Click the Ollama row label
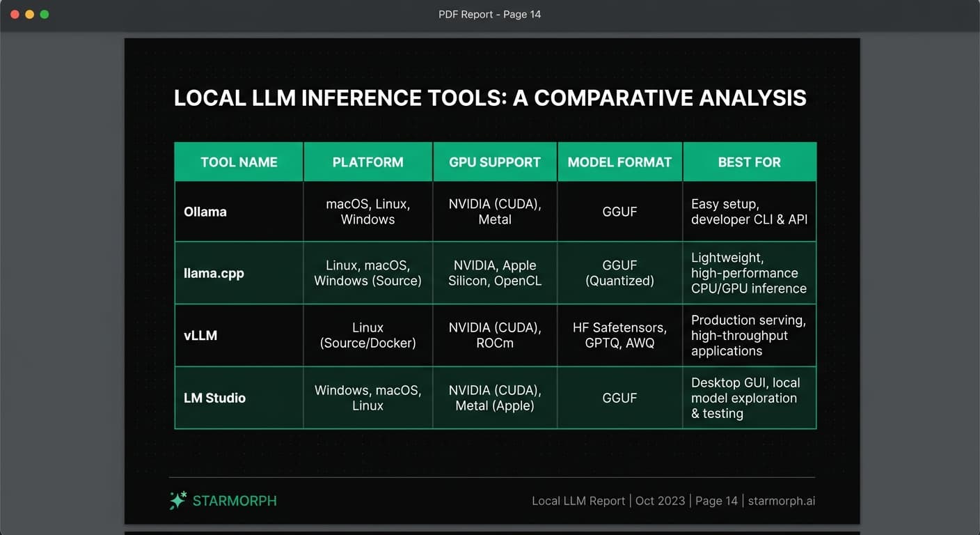The height and width of the screenshot is (535, 980). point(205,212)
